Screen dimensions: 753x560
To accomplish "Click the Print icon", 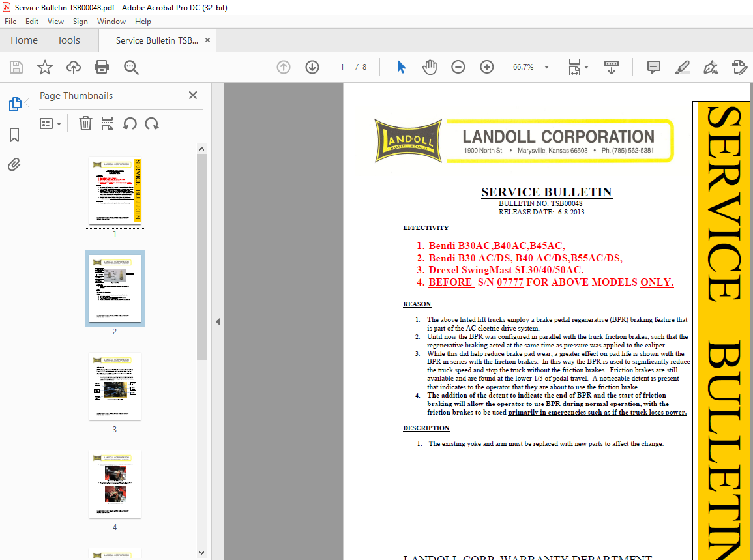I will (102, 67).
